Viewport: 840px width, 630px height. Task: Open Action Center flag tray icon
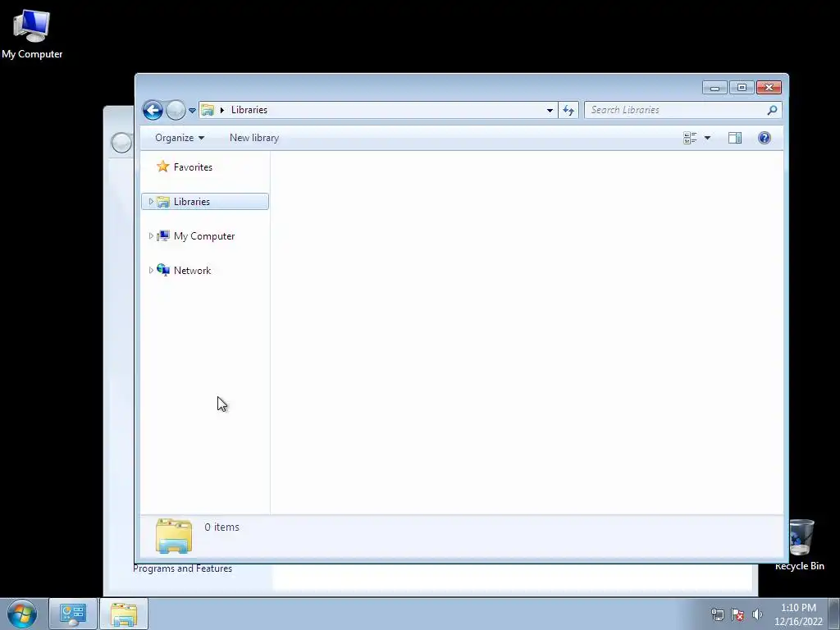[737, 614]
